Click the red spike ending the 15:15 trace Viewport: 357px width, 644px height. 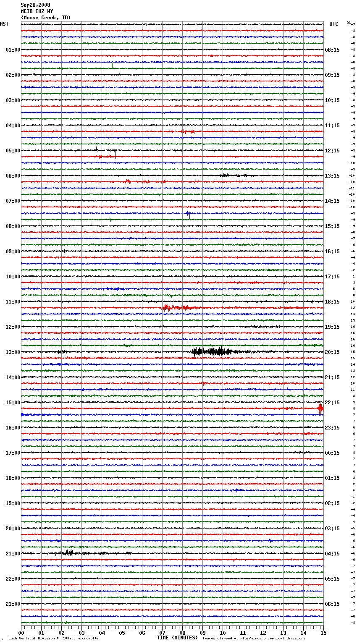[x=320, y=408]
